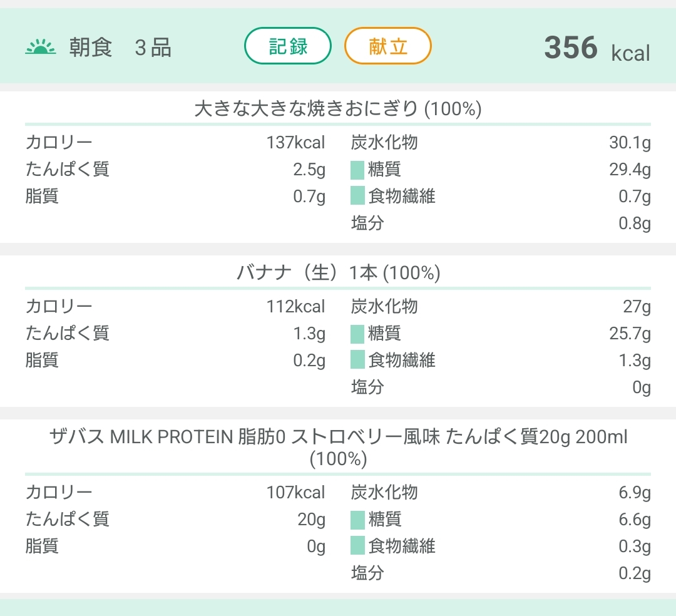Click green 糖質 marker under バナナ

(x=357, y=334)
